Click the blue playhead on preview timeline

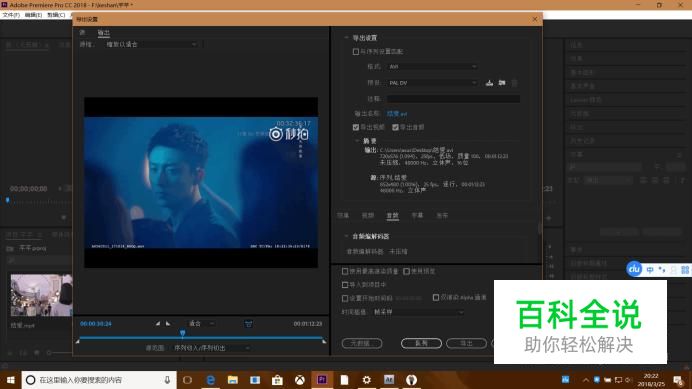pyautogui.click(x=182, y=333)
